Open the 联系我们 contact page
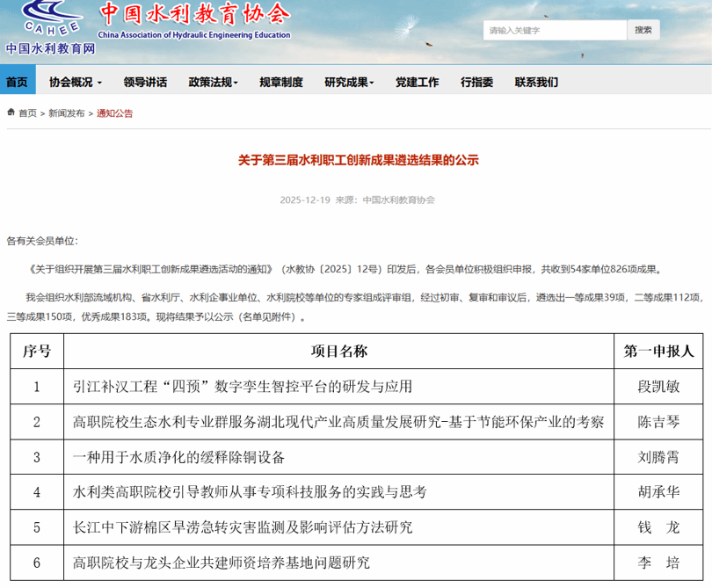 [536, 83]
